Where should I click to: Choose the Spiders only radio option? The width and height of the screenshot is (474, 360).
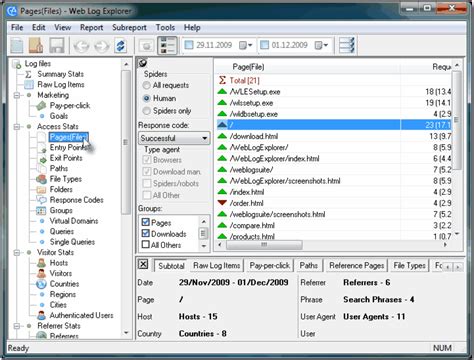pyautogui.click(x=146, y=111)
